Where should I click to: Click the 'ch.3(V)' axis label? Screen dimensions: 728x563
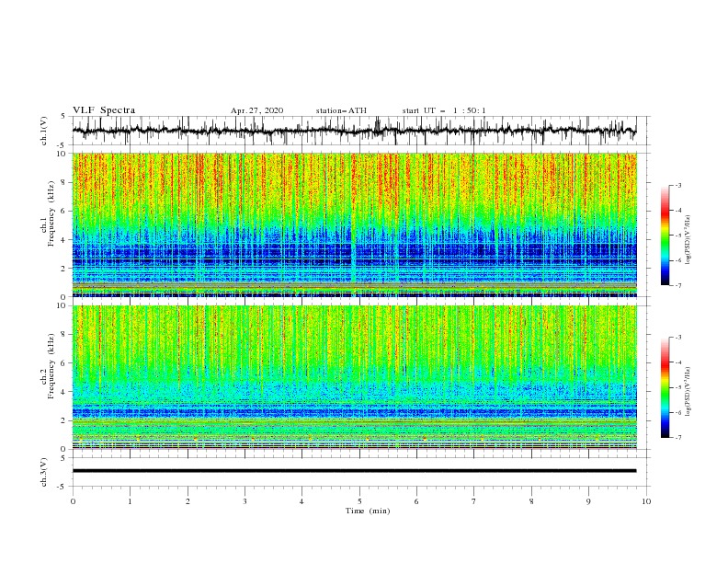[x=44, y=472]
